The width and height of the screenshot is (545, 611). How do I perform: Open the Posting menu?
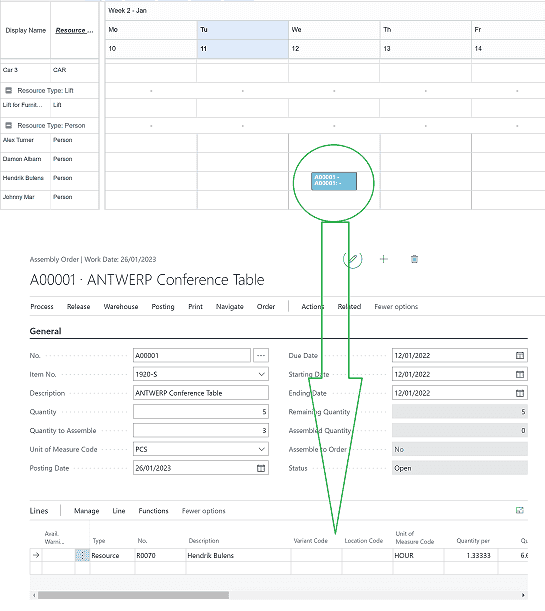click(163, 307)
